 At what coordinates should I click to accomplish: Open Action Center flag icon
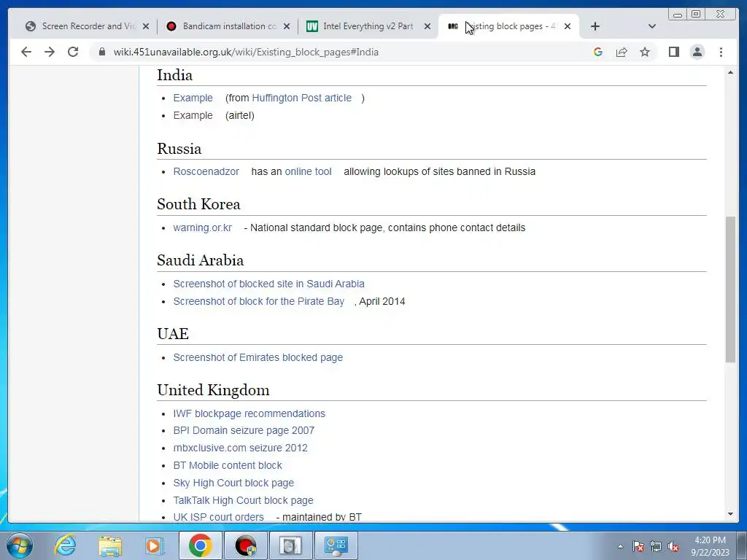coord(638,546)
